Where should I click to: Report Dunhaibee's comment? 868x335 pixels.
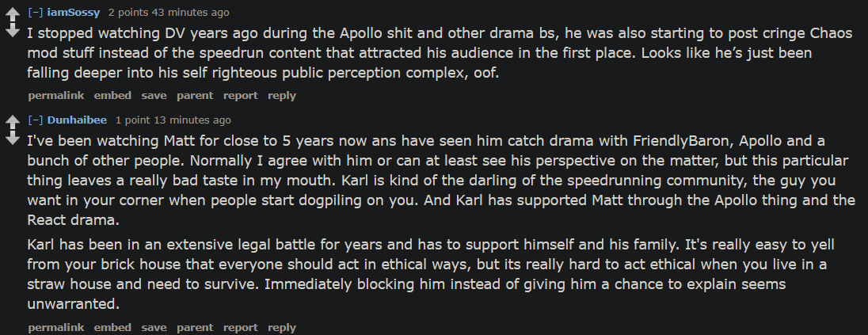(x=241, y=327)
